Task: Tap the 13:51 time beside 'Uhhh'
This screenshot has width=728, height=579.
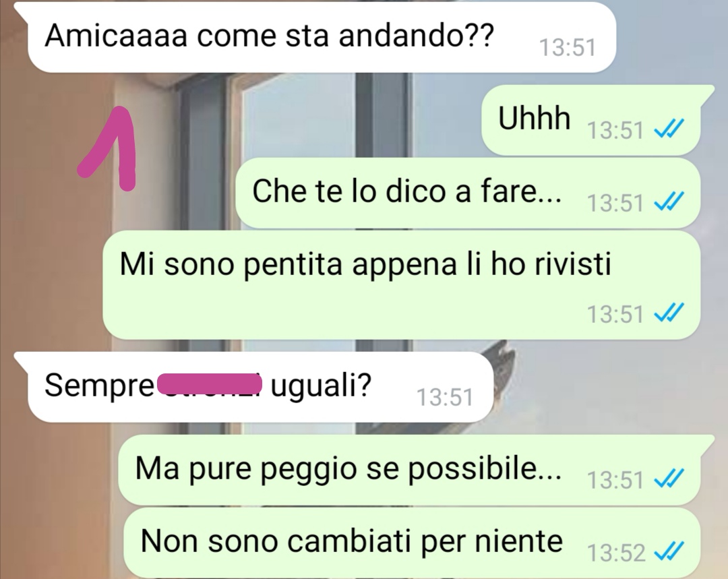Action: 615,131
